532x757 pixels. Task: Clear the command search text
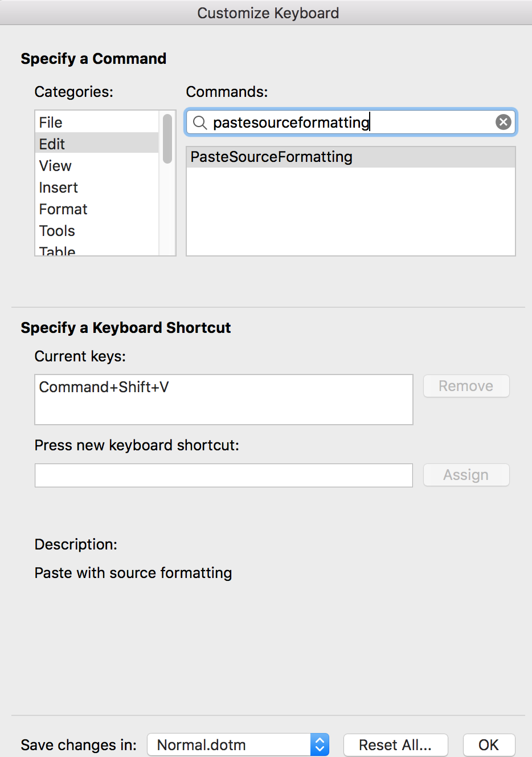(x=503, y=122)
